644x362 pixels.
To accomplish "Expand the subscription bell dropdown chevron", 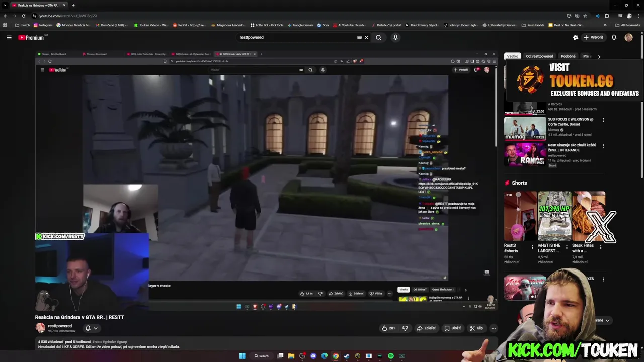I will click(x=95, y=328).
